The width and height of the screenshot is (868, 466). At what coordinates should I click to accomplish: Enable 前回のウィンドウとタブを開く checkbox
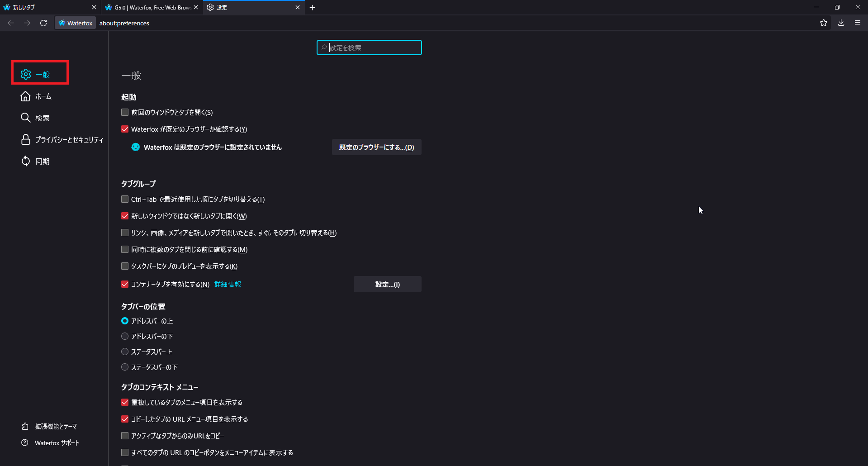pyautogui.click(x=125, y=112)
